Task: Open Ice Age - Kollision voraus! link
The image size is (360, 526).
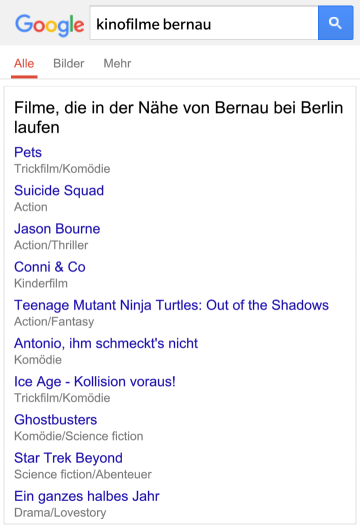Action: pos(95,382)
